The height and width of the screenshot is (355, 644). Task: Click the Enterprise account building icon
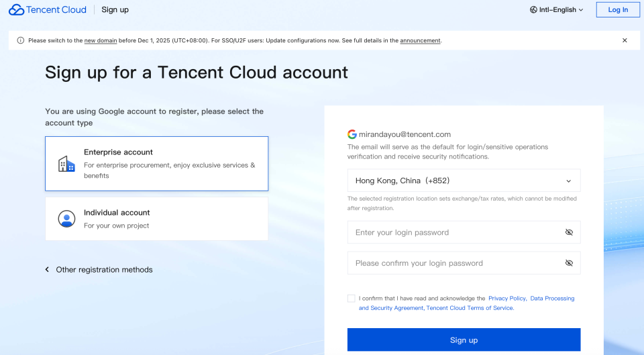[x=66, y=164]
